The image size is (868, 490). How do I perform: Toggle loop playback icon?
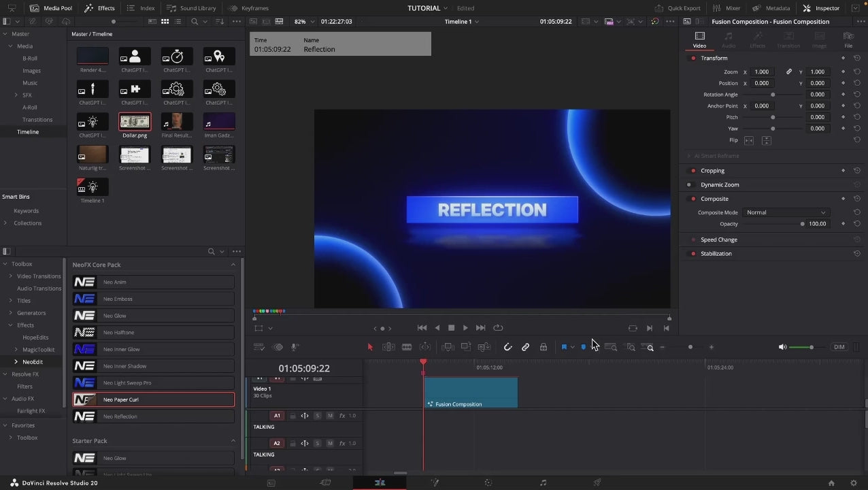coord(498,328)
